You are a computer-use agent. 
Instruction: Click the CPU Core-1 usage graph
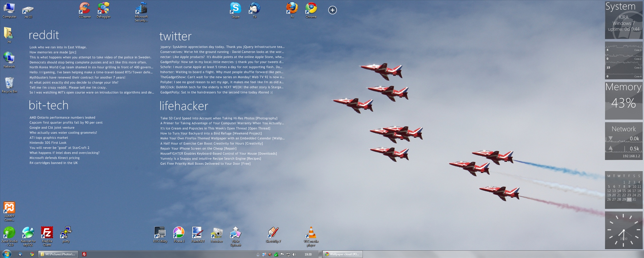(x=624, y=47)
